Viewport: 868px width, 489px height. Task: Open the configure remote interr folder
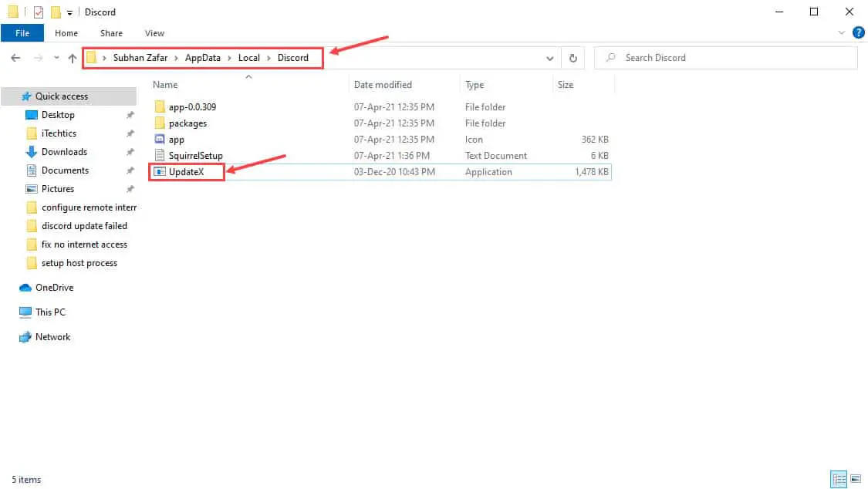89,207
